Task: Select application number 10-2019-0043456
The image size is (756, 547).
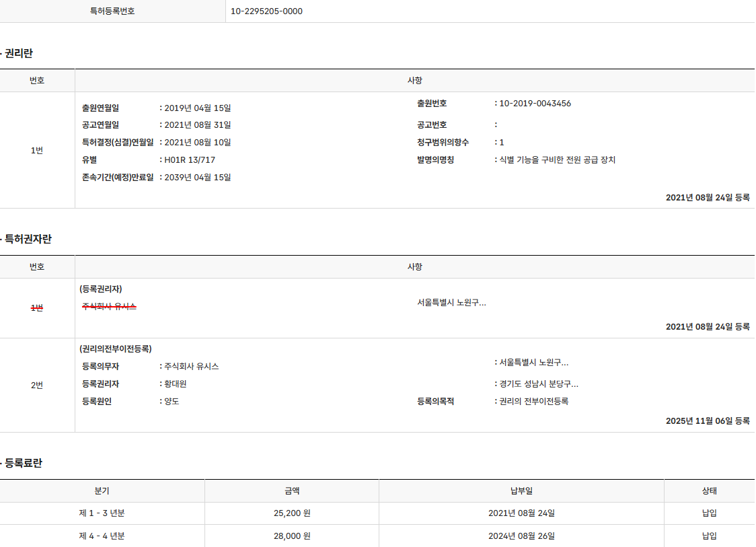Action: (535, 104)
